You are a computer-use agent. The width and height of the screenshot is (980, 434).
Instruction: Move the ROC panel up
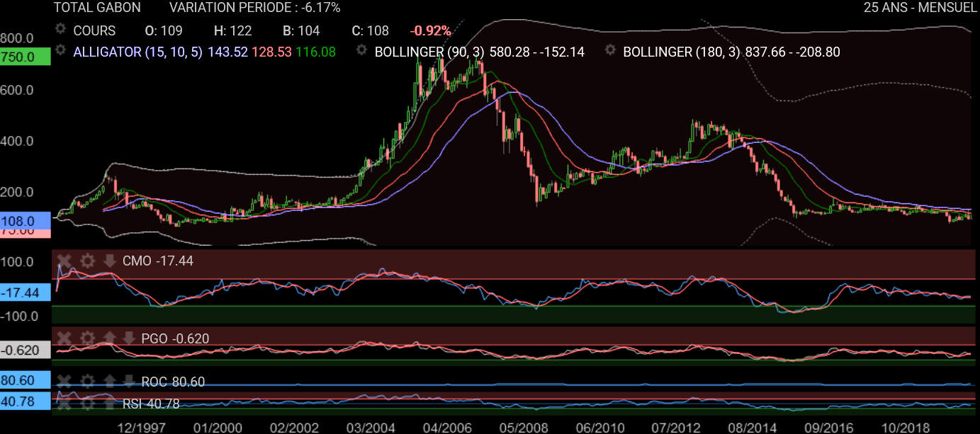click(x=109, y=382)
